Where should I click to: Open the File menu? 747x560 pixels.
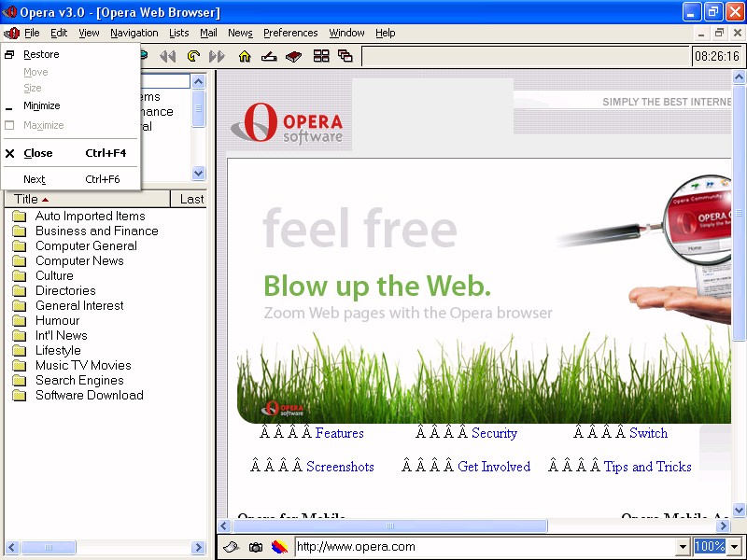pos(32,33)
